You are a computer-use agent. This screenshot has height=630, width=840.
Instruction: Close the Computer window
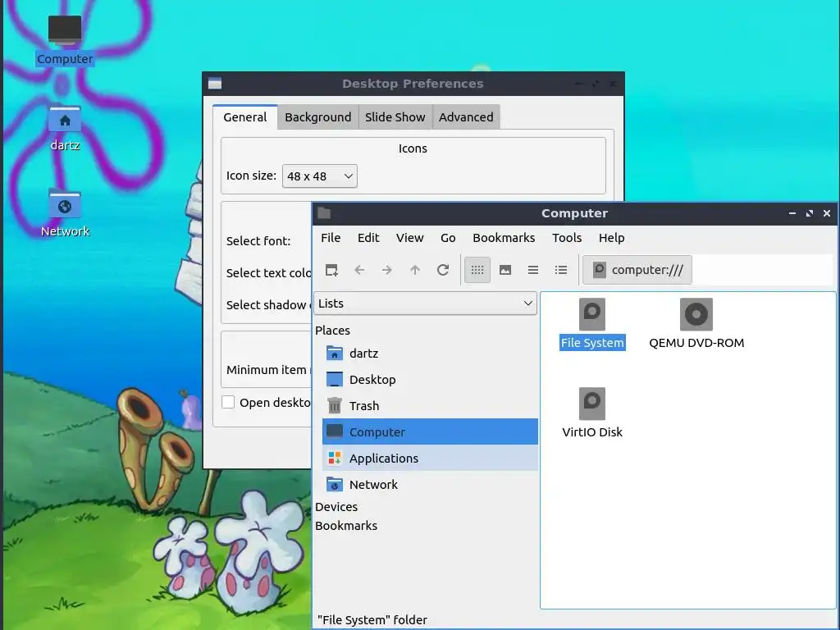(x=827, y=213)
